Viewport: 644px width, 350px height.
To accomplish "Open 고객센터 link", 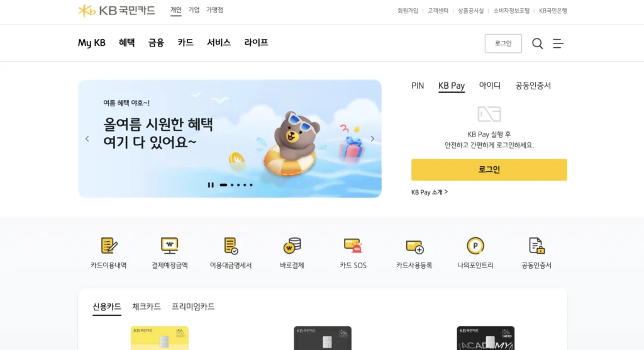I will click(x=438, y=11).
